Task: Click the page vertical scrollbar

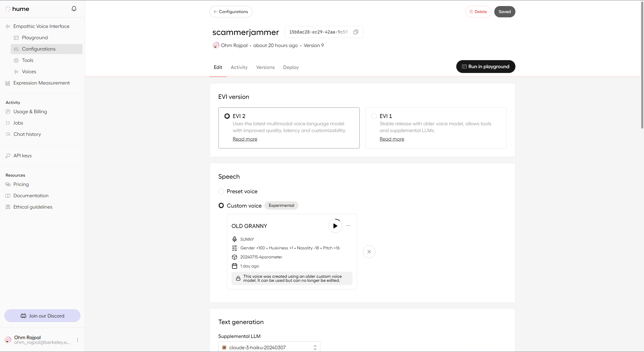Action: [642, 65]
